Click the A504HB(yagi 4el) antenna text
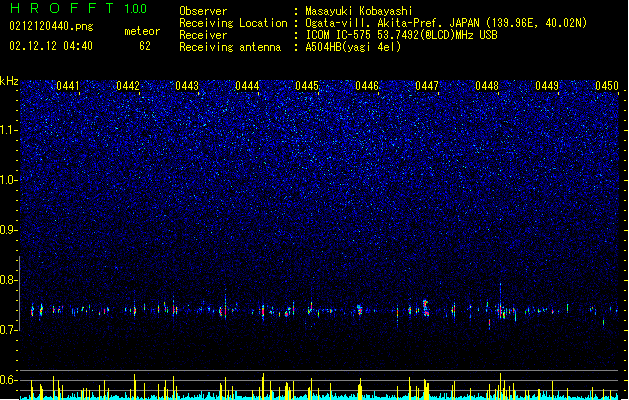 click(353, 47)
